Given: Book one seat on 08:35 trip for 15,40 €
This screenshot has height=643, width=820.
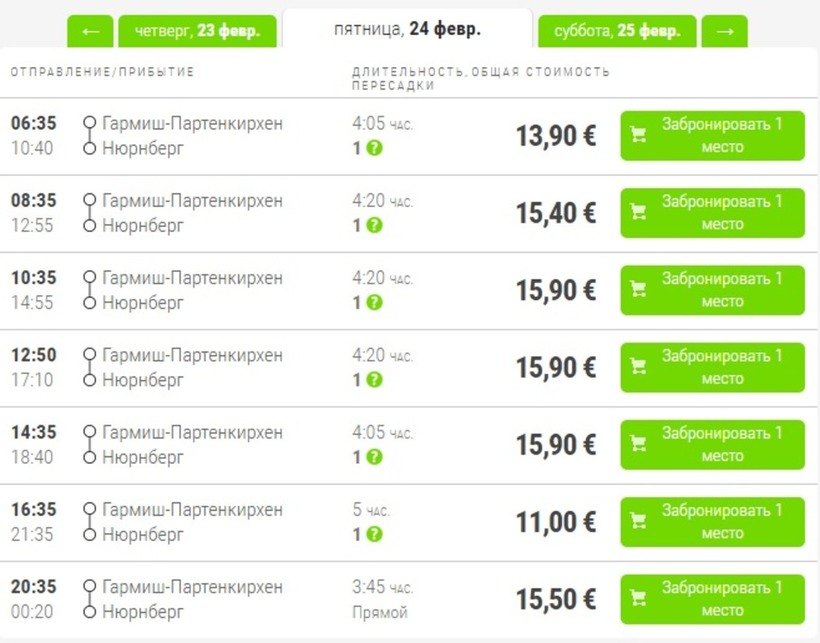Looking at the screenshot, I should pos(712,213).
